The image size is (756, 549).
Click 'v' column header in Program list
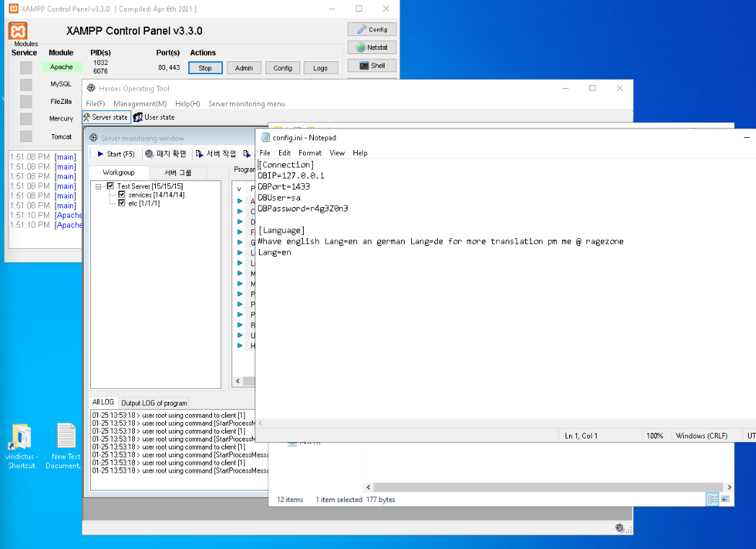(x=239, y=189)
